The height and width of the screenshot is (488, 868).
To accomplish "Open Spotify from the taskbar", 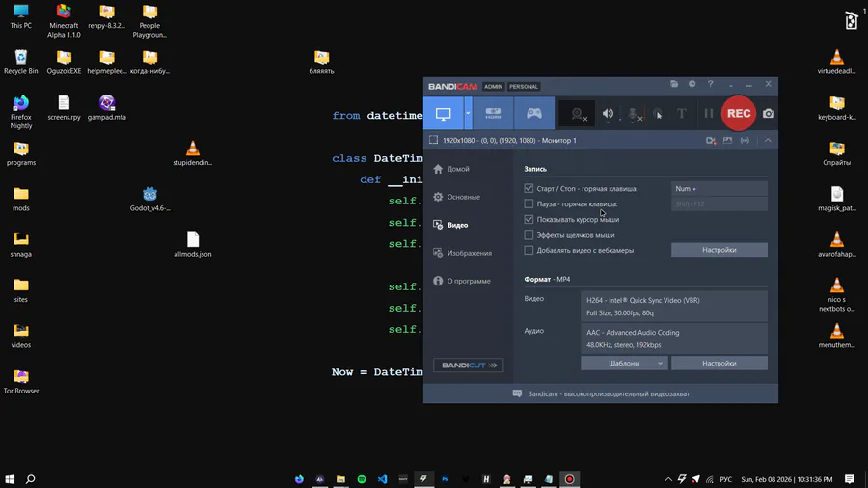I will [x=362, y=479].
